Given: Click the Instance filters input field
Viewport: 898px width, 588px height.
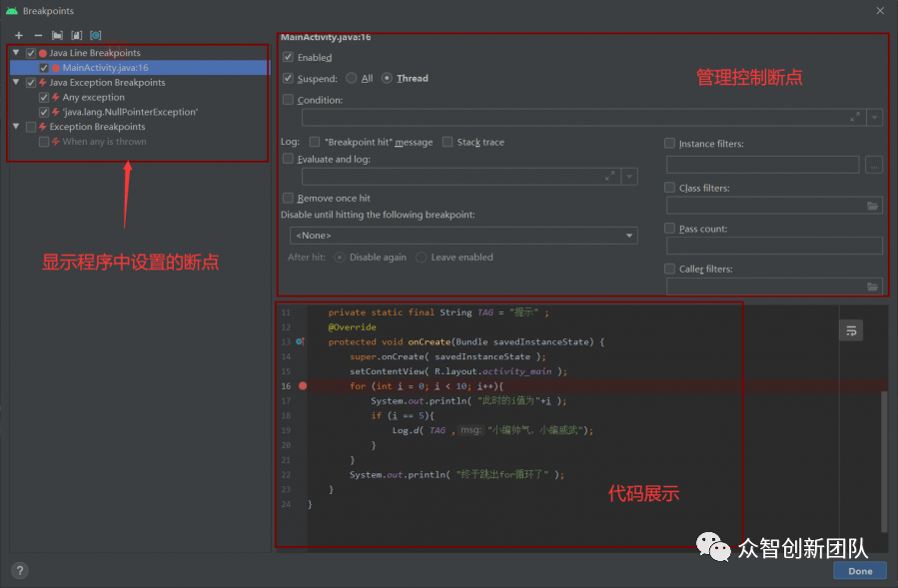Looking at the screenshot, I should click(763, 165).
